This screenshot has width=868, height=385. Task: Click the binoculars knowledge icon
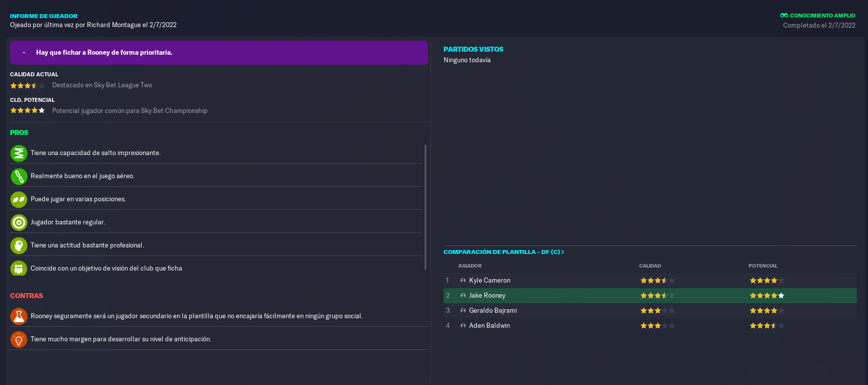(x=784, y=16)
